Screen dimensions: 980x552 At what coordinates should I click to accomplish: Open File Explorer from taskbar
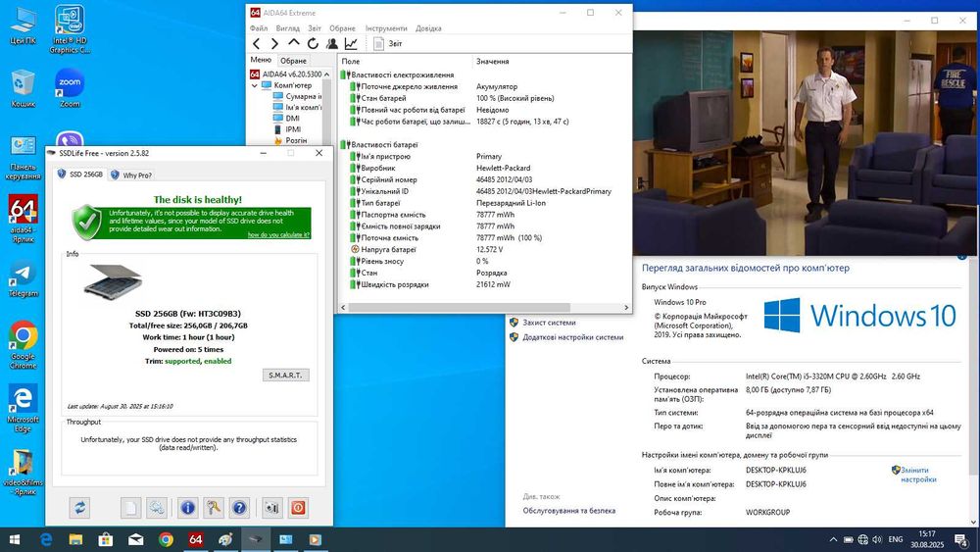coord(75,539)
